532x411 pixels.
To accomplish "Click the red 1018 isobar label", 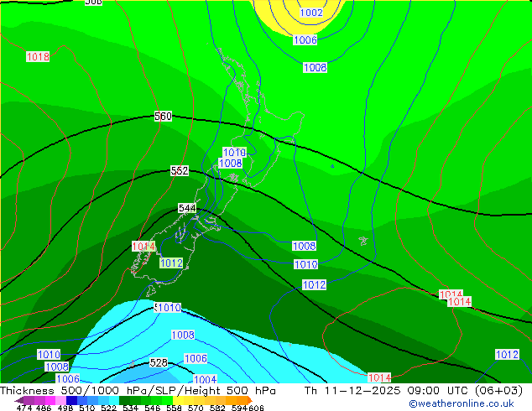I will (x=38, y=56).
